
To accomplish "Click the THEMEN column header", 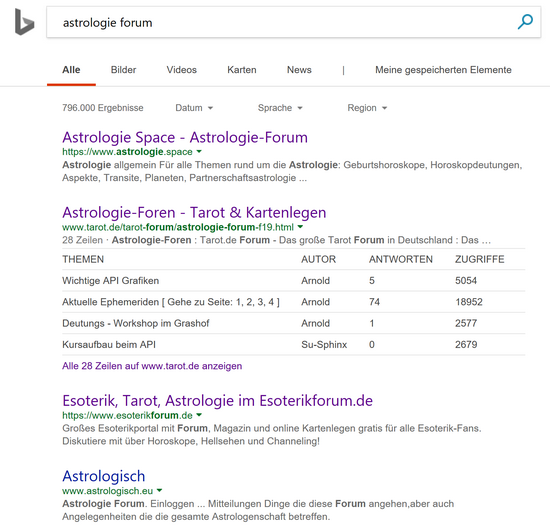I will [x=83, y=259].
